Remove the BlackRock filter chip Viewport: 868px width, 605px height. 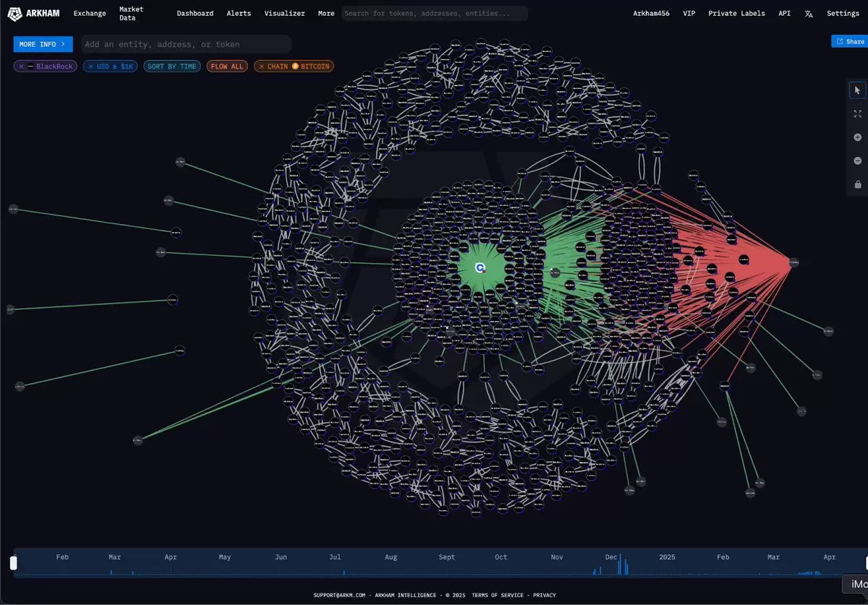click(22, 66)
